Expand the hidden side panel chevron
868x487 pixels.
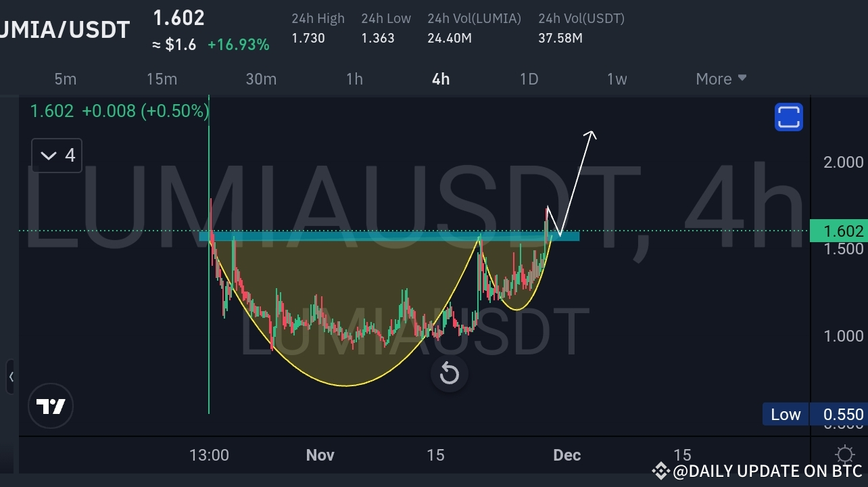coord(11,377)
